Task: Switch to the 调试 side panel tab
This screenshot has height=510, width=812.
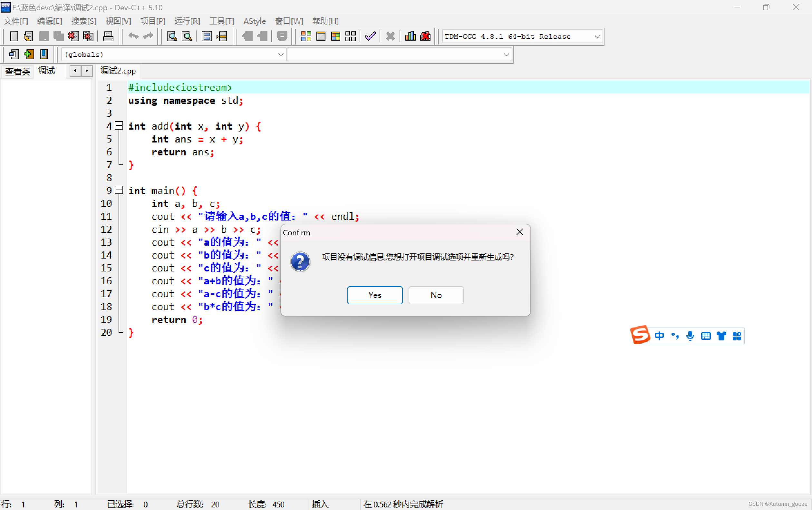Action: click(x=46, y=71)
